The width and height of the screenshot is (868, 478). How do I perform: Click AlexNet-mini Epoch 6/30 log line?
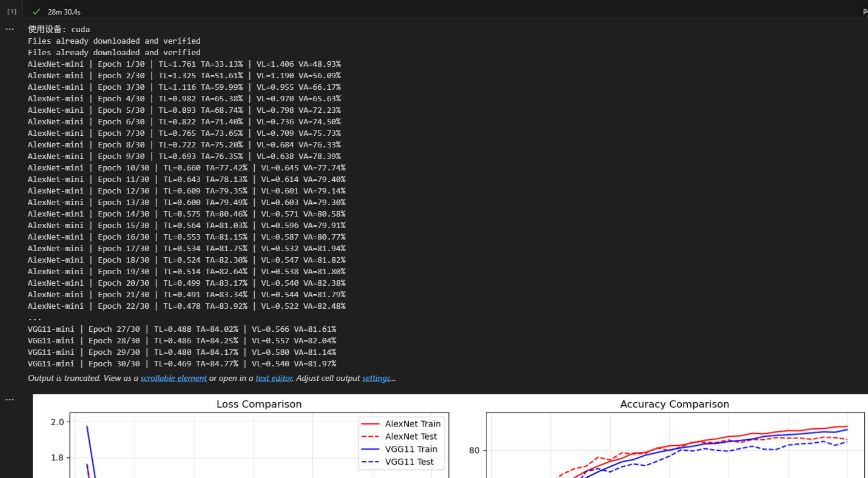click(184, 121)
